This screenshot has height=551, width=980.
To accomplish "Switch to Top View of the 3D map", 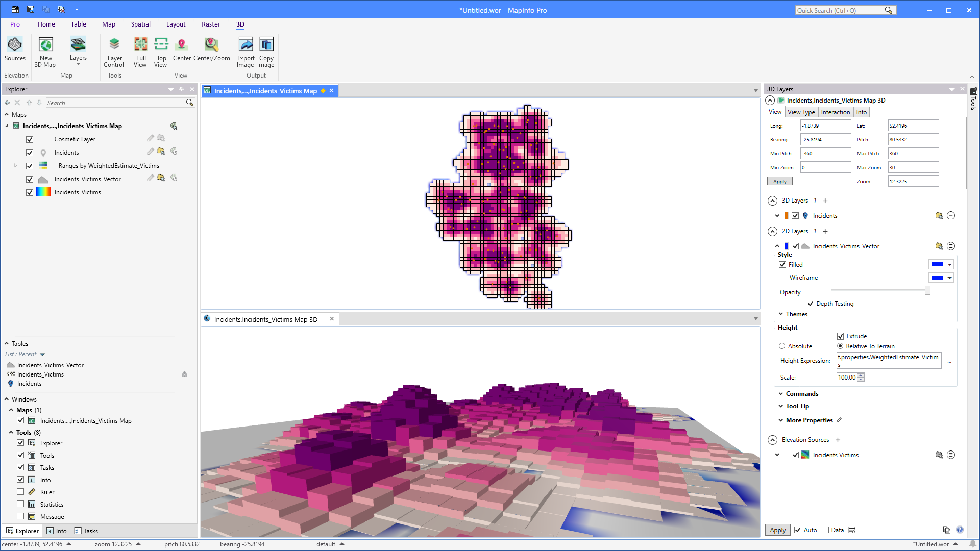I will [x=161, y=51].
